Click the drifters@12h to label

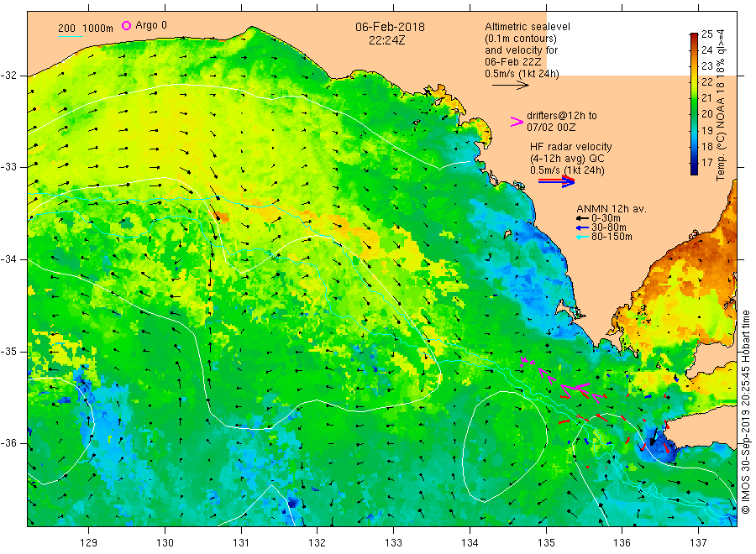pyautogui.click(x=562, y=116)
